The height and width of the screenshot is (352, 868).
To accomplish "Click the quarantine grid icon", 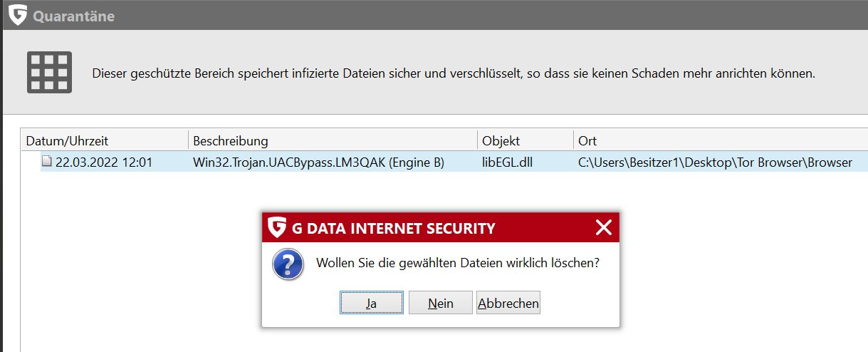I will [48, 72].
